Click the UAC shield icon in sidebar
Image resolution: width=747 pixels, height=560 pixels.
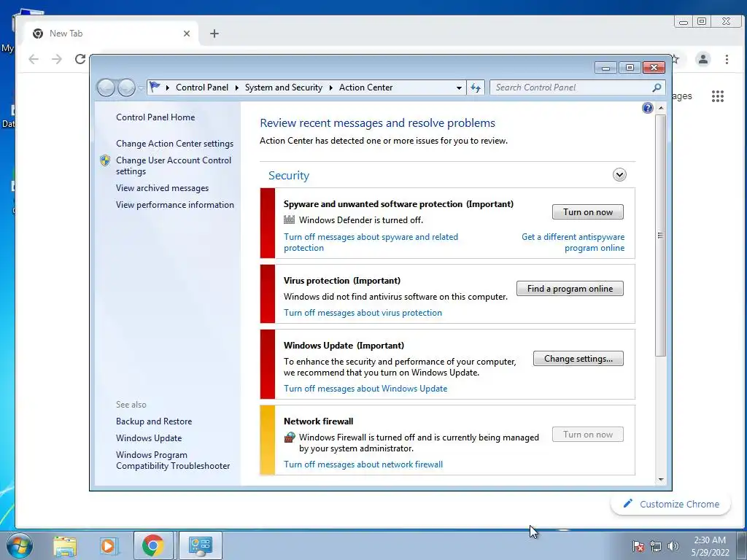pos(105,160)
